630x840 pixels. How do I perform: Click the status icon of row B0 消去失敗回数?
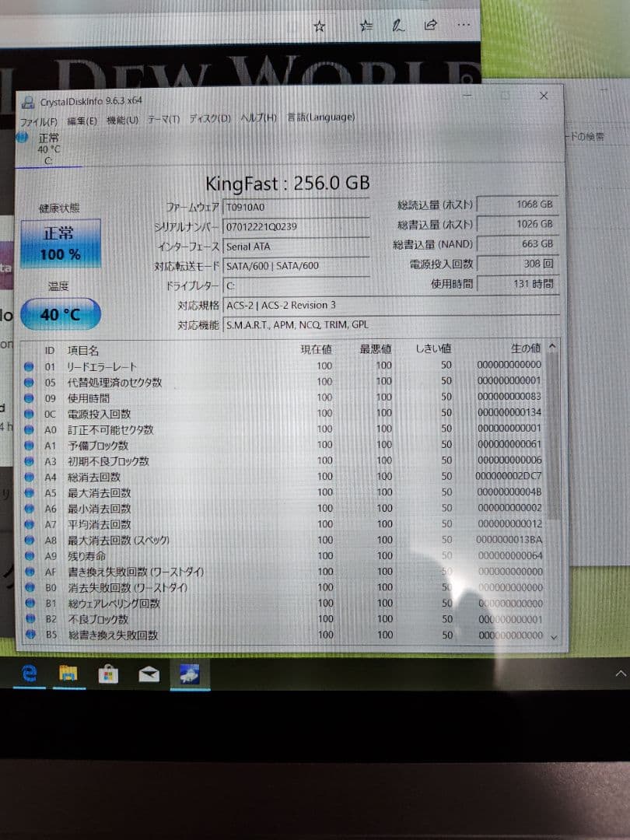pyautogui.click(x=30, y=588)
